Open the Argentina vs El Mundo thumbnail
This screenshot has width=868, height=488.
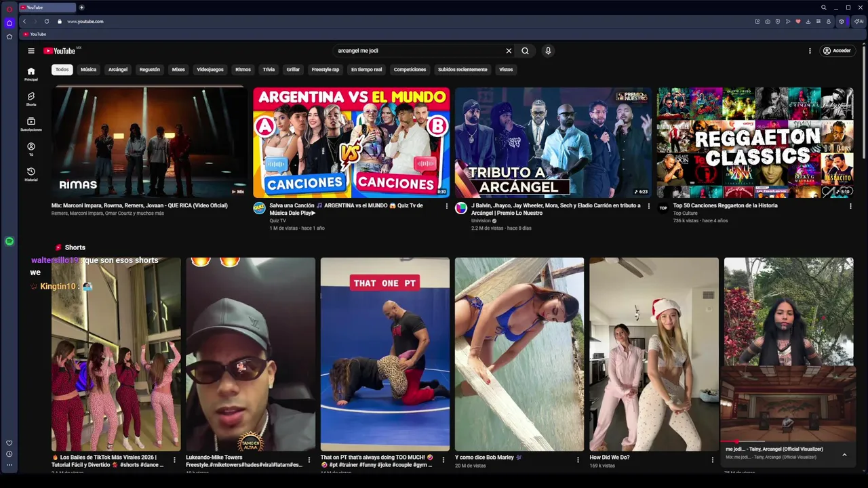(x=351, y=142)
